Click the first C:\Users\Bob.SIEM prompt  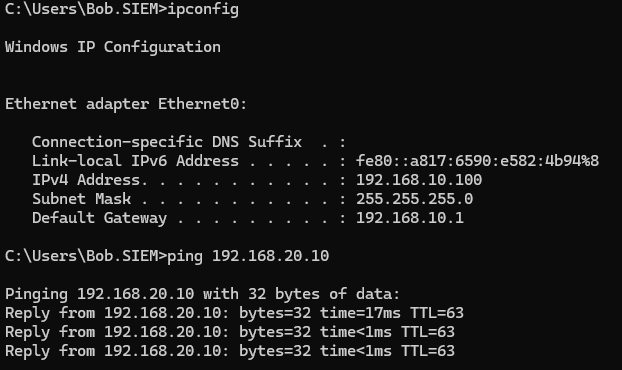pos(86,9)
